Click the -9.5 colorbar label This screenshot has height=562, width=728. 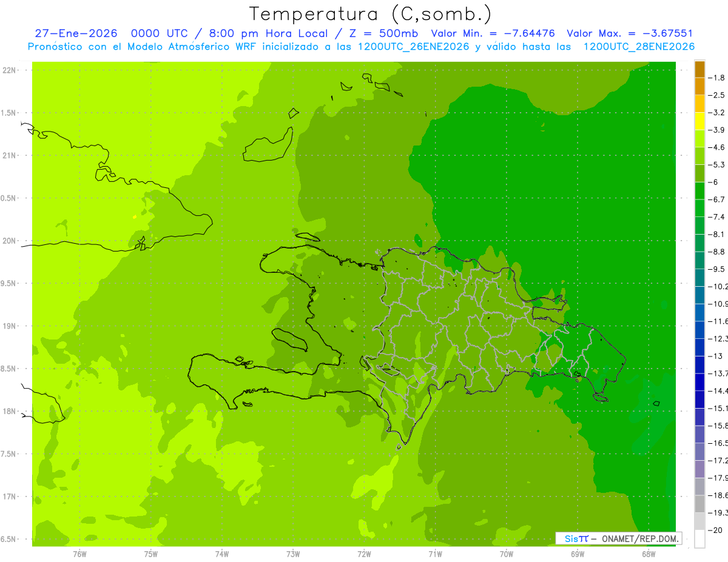pos(718,269)
